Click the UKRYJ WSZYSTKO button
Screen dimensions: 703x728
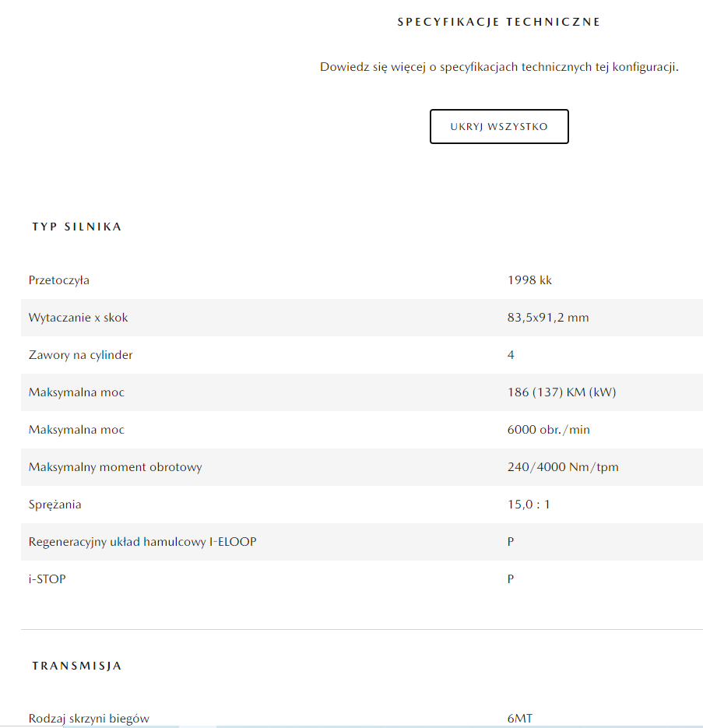[x=499, y=127]
